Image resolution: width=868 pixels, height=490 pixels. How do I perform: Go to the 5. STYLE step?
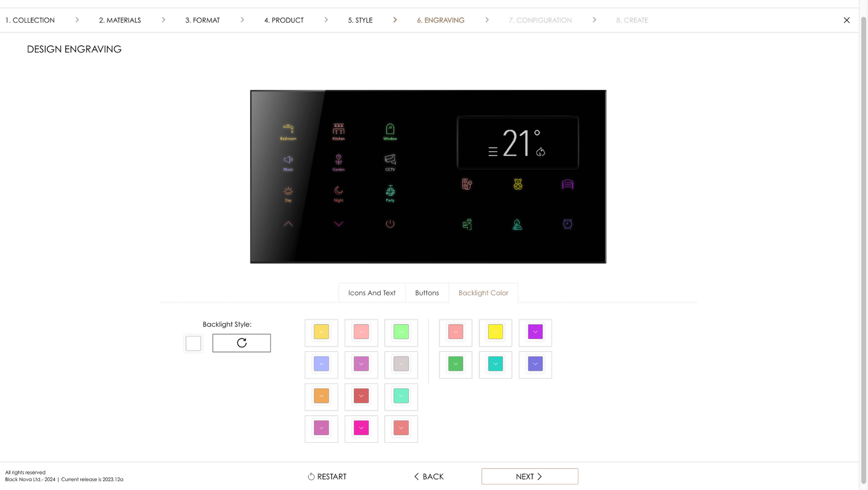point(360,20)
